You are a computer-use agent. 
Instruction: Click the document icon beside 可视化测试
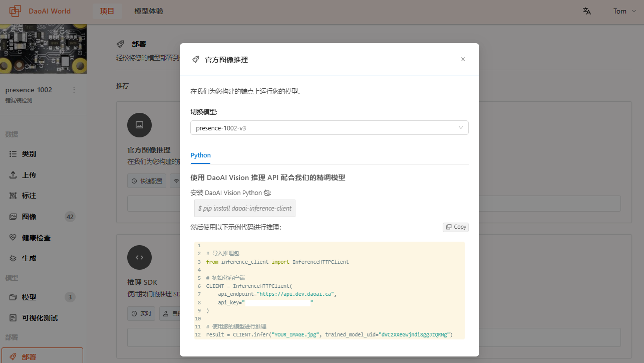coord(14,318)
